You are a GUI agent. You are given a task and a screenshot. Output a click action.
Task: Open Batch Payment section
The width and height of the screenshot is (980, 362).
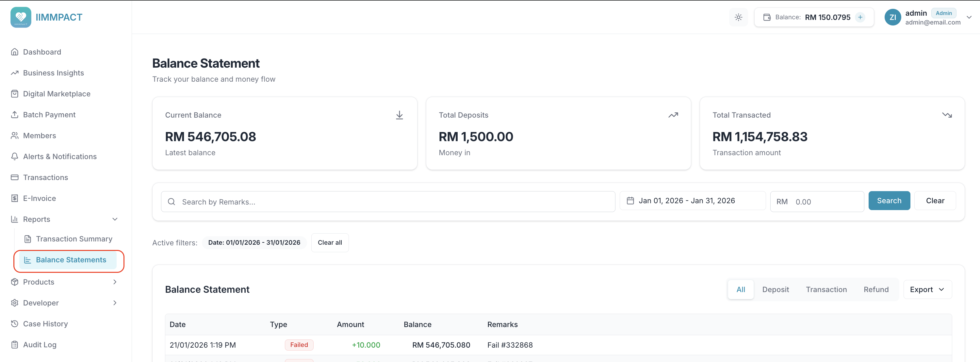click(49, 115)
